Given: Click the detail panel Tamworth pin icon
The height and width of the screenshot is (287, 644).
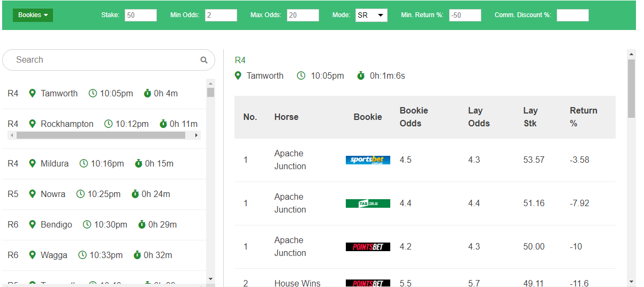Looking at the screenshot, I should 238,75.
